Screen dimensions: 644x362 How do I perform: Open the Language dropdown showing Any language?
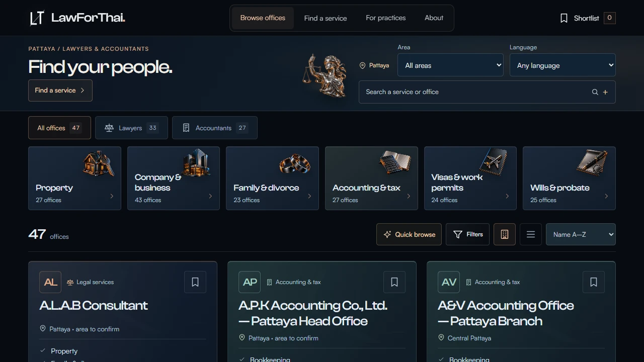[x=562, y=65]
